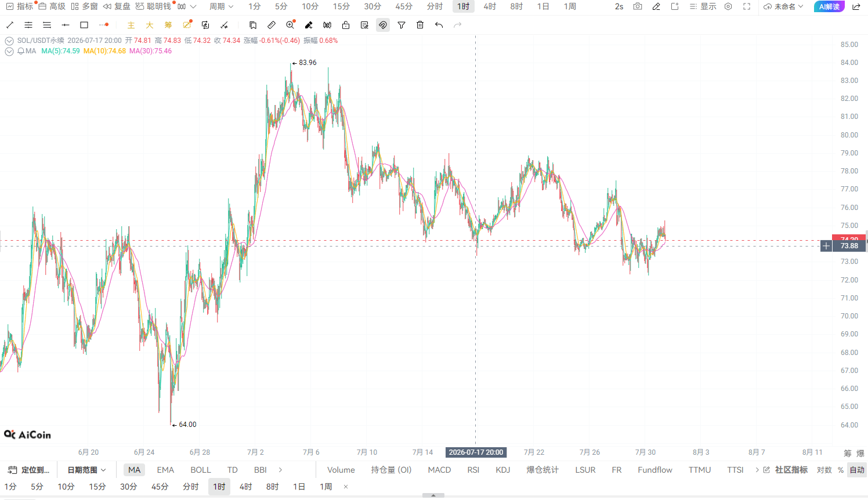Screen dimensions: 868x500
Task: Toggle the MA main indicator
Action: click(134, 470)
